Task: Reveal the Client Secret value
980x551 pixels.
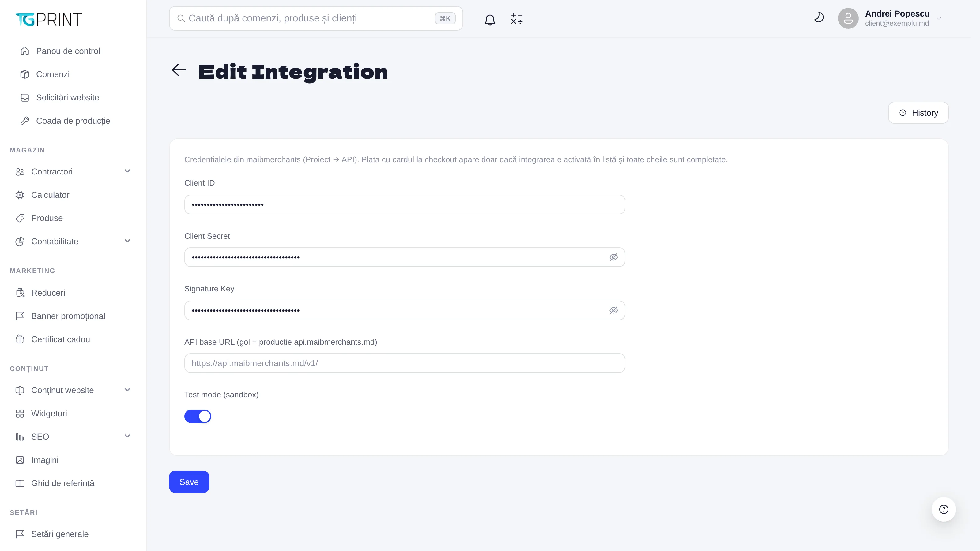Action: pos(613,257)
